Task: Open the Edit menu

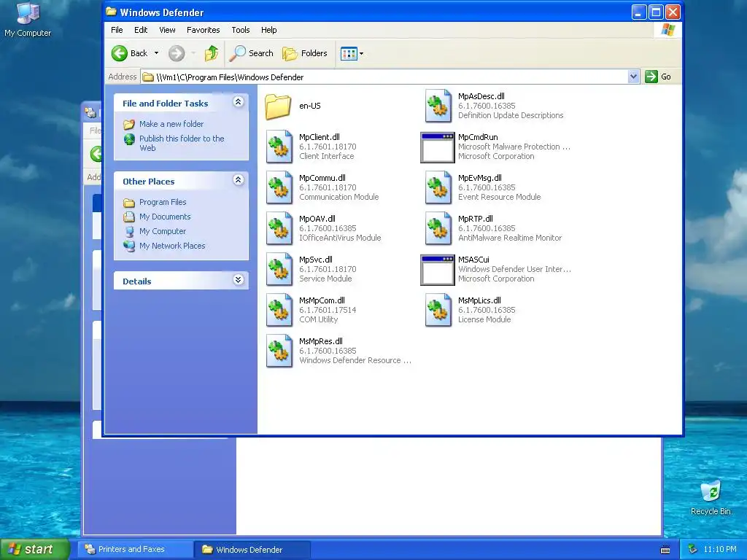Action: click(141, 30)
